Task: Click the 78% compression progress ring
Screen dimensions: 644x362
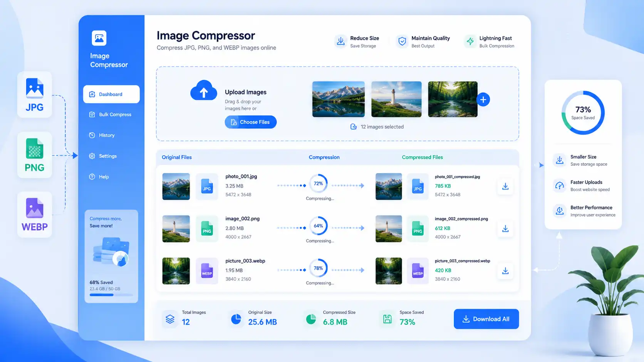Action: 318,268
